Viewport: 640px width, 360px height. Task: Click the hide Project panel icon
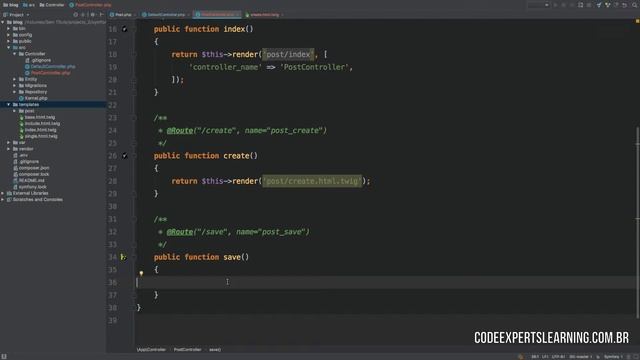click(x=102, y=15)
